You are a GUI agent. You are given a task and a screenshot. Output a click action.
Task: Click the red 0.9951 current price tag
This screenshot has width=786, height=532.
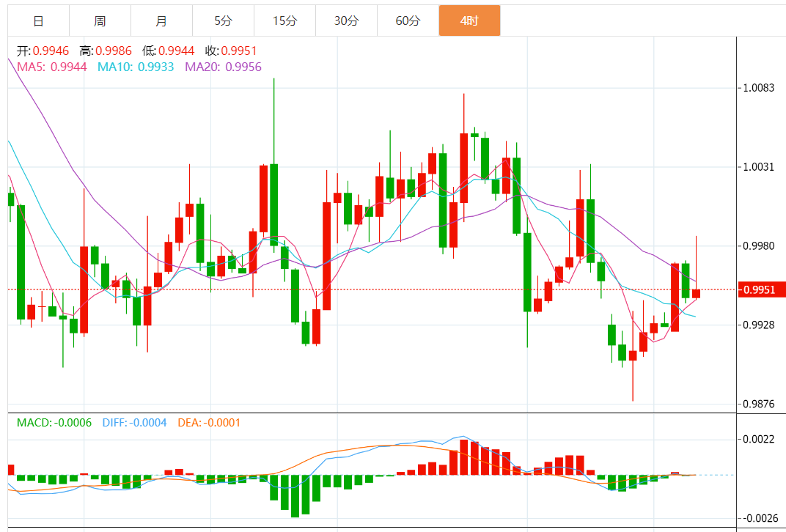761,290
